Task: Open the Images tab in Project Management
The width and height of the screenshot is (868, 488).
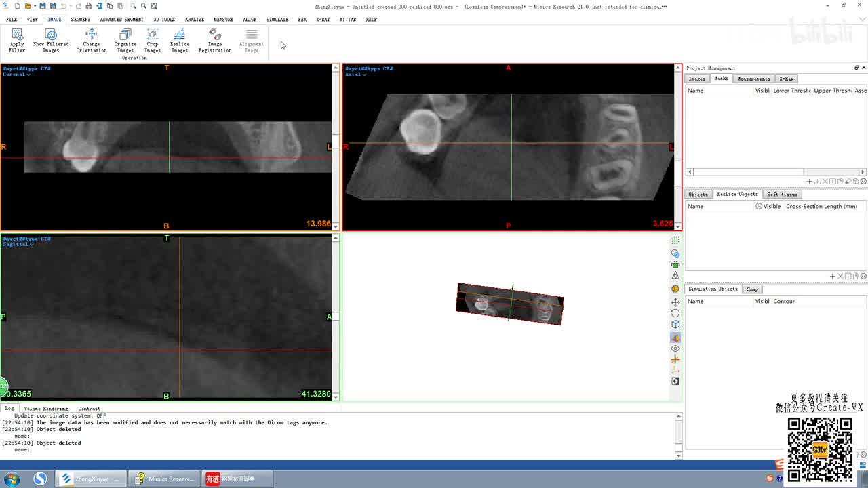Action: click(697, 79)
